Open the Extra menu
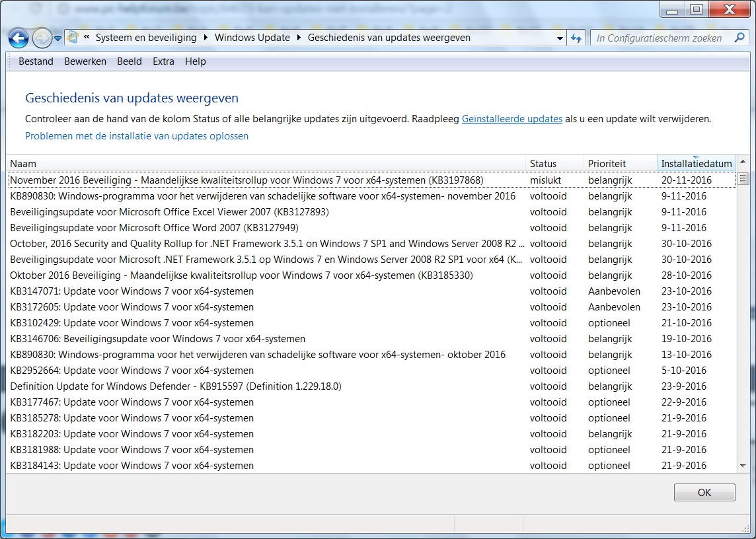Image resolution: width=756 pixels, height=539 pixels. click(x=163, y=61)
